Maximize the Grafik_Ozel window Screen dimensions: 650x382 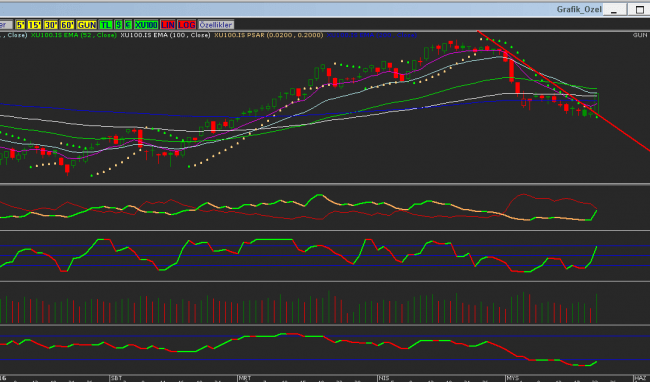639,10
